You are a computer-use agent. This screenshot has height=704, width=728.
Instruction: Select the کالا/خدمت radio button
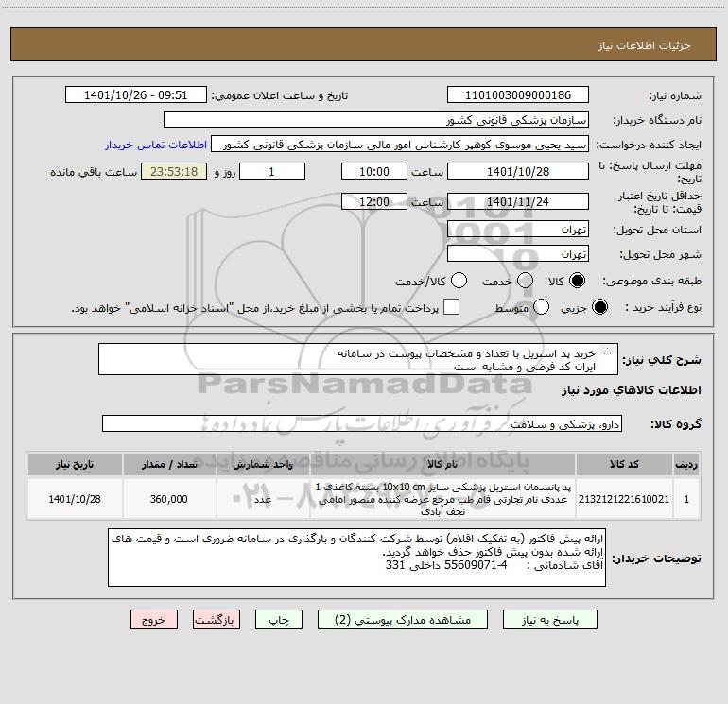tap(459, 281)
